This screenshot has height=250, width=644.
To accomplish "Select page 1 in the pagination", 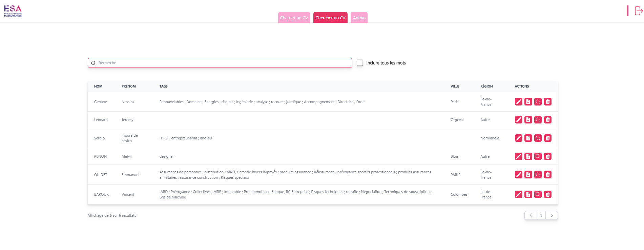I will click(541, 215).
